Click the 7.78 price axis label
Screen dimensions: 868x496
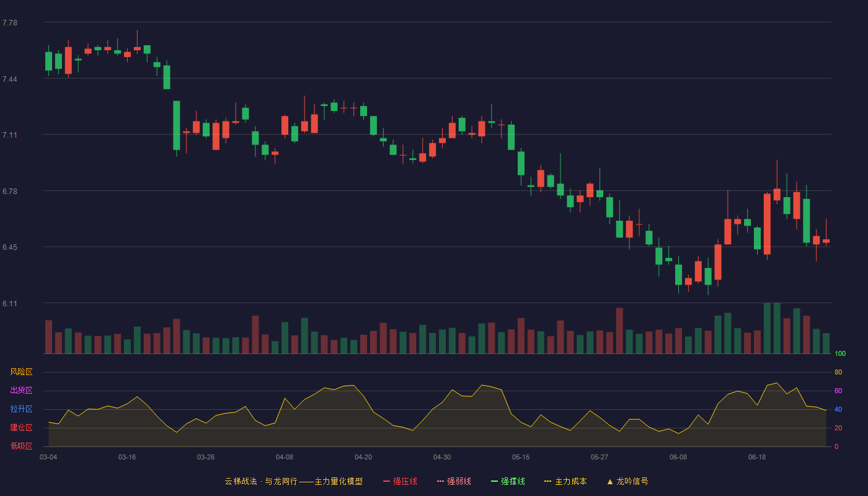(10, 23)
